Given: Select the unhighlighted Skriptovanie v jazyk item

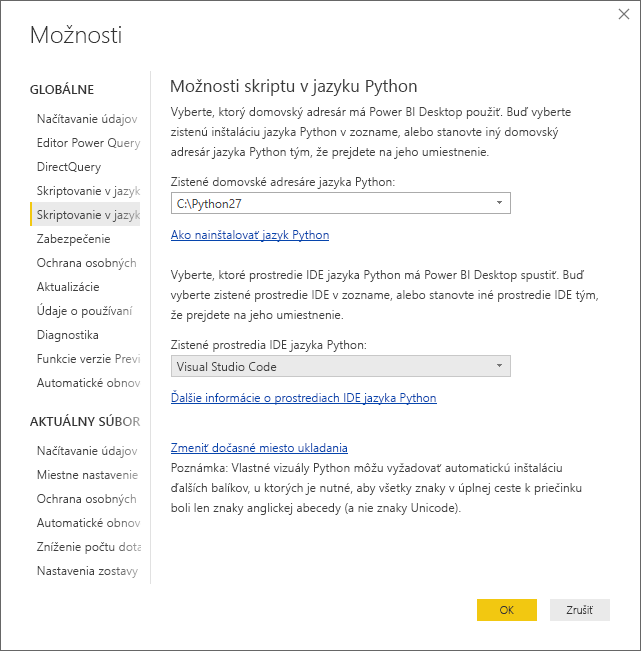Looking at the screenshot, I should tap(88, 191).
